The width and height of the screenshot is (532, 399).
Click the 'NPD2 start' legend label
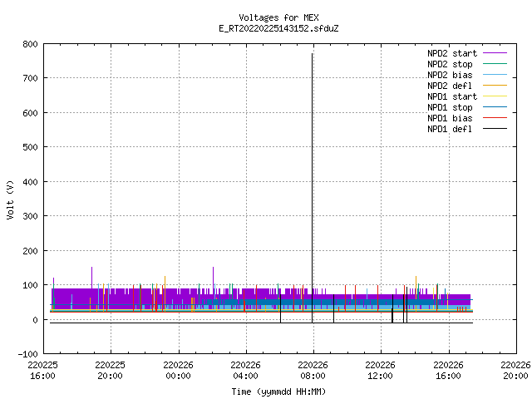point(452,53)
